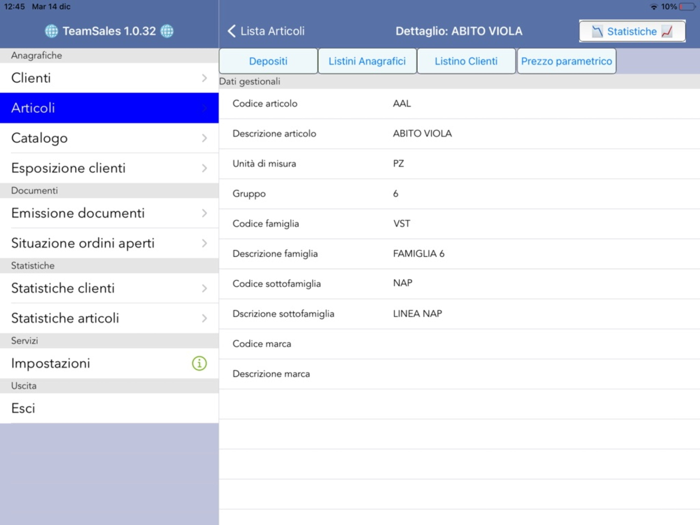Select the value FAMIGLIA 6

(x=419, y=254)
